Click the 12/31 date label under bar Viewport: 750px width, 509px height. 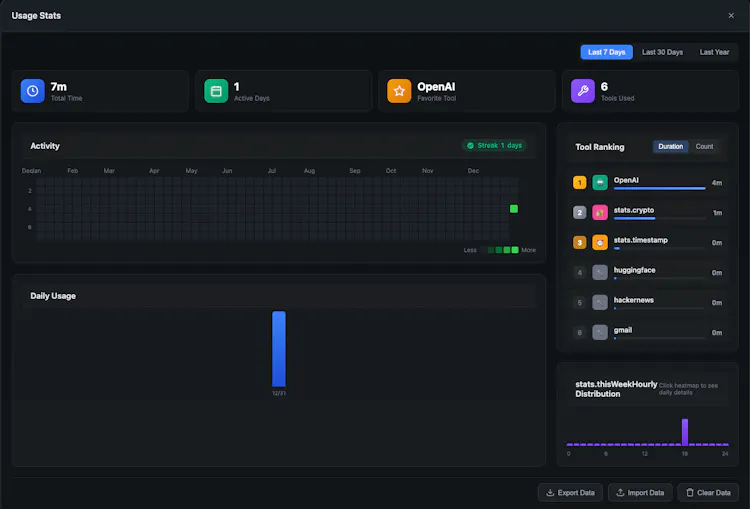coord(279,393)
